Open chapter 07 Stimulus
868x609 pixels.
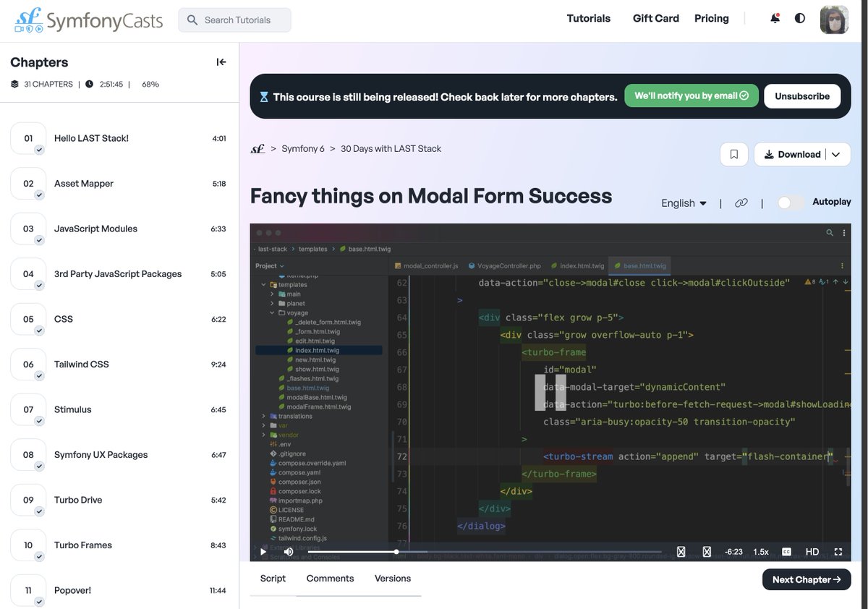pyautogui.click(x=119, y=409)
